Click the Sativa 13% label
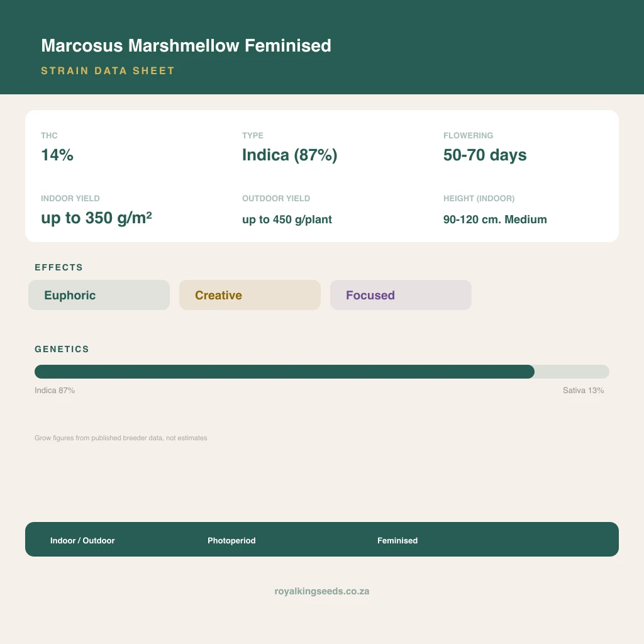This screenshot has height=644, width=644. pyautogui.click(x=583, y=390)
